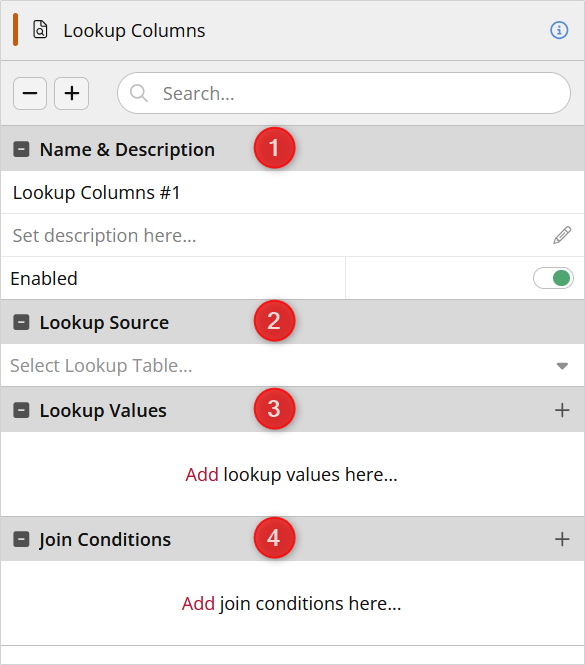
Task: Click the info icon in the header
Action: [x=559, y=30]
